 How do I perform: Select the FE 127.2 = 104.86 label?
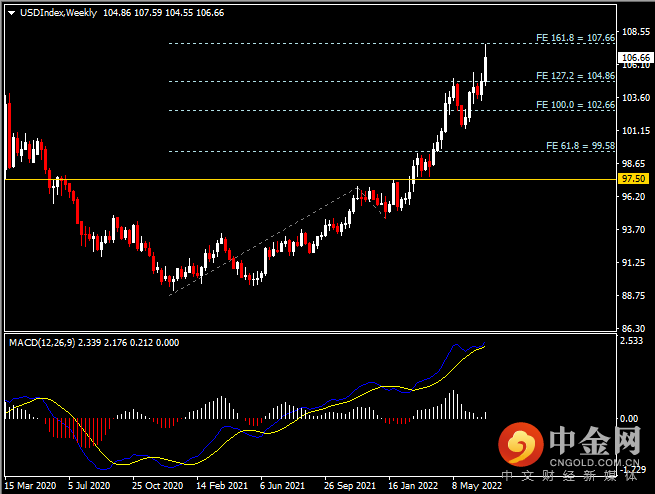pyautogui.click(x=575, y=75)
